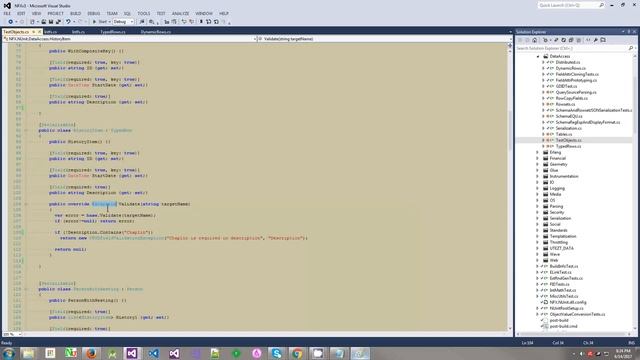
Task: Click the Solution Explorer search magnifier icon
Action: pyautogui.click(x=631, y=48)
